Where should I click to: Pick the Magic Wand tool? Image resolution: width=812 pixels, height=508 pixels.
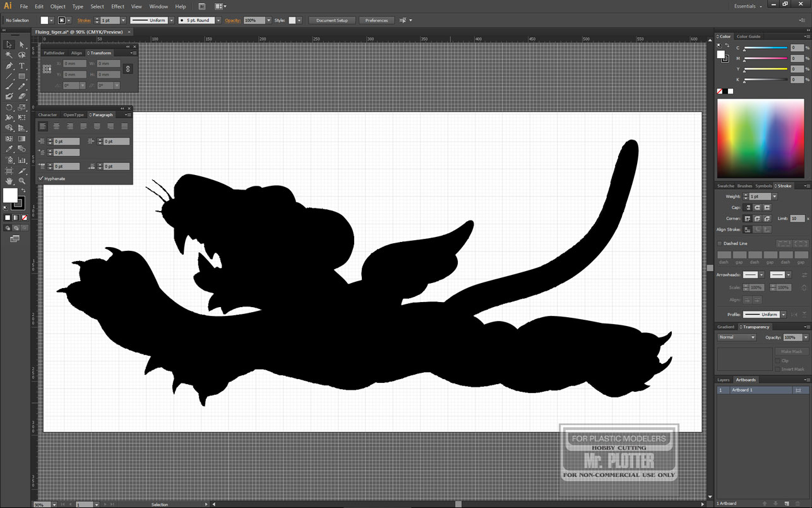coord(9,55)
